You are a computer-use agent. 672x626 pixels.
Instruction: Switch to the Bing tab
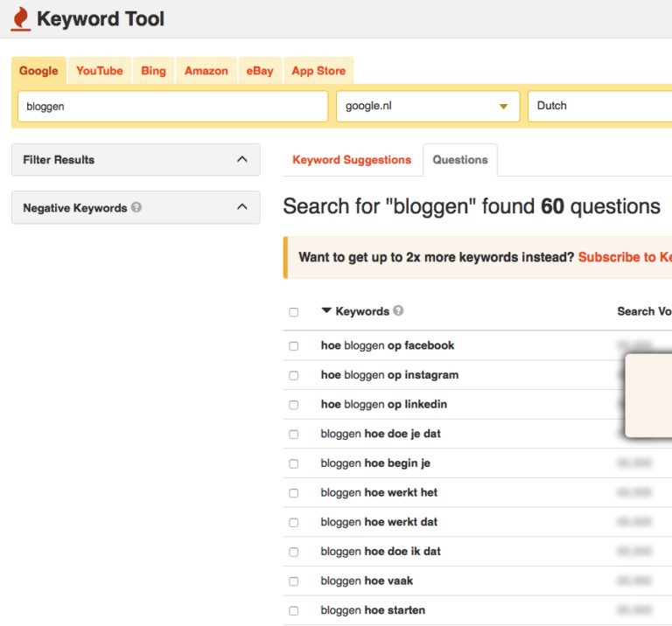(x=153, y=71)
